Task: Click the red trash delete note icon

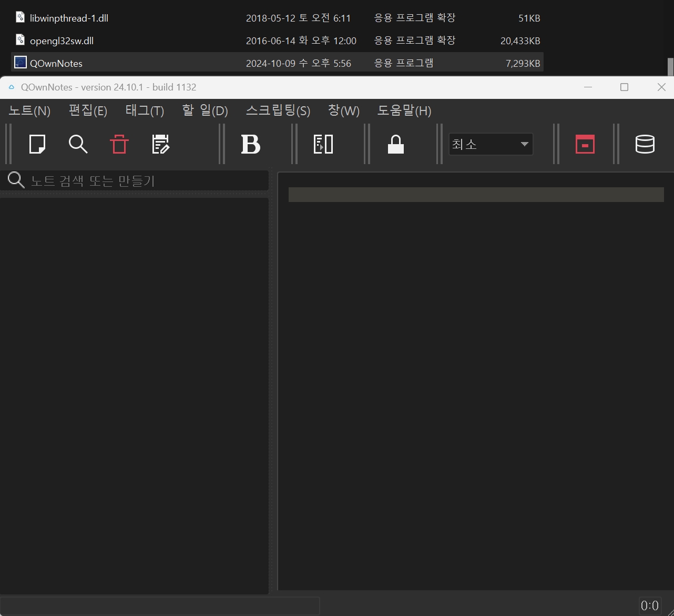Action: (119, 144)
